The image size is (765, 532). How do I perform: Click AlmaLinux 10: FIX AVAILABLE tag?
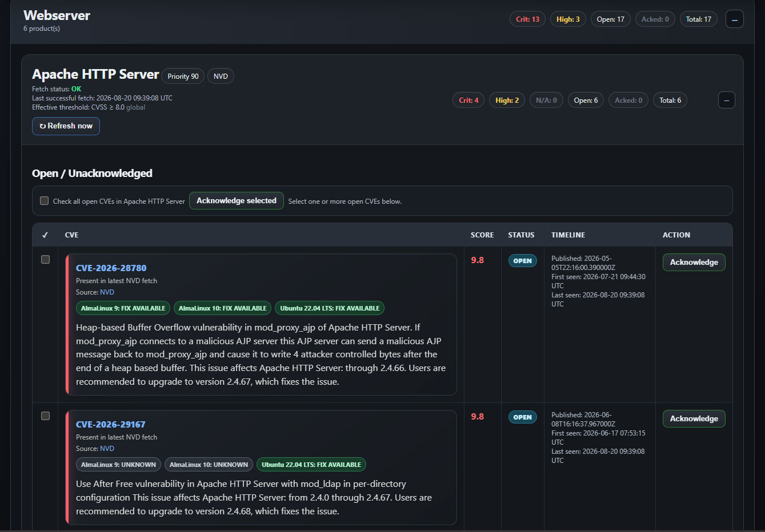tap(223, 308)
